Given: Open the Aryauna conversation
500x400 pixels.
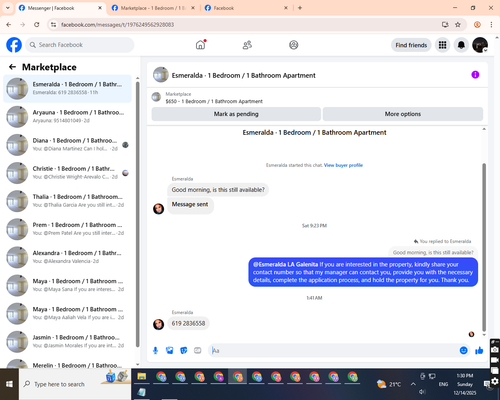Looking at the screenshot, I should 68,117.
